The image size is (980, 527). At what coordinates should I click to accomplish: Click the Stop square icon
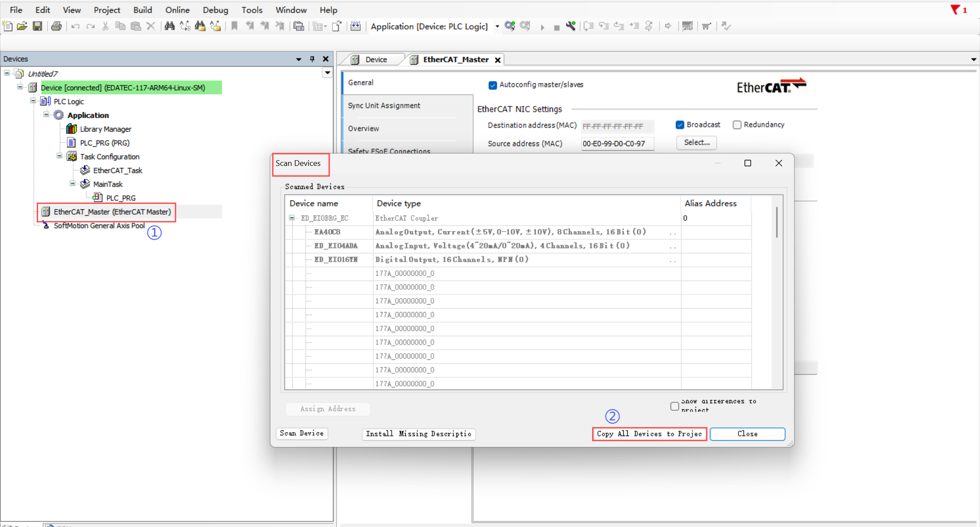click(x=557, y=28)
